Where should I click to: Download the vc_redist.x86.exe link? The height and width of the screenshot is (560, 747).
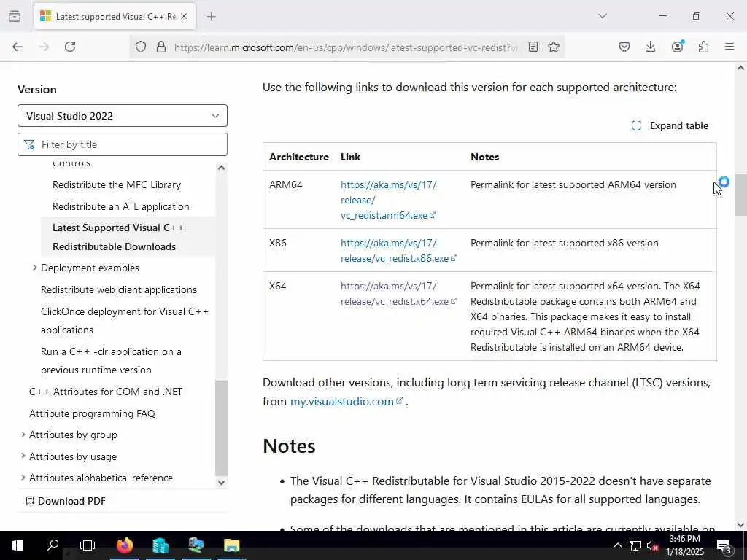pyautogui.click(x=398, y=251)
